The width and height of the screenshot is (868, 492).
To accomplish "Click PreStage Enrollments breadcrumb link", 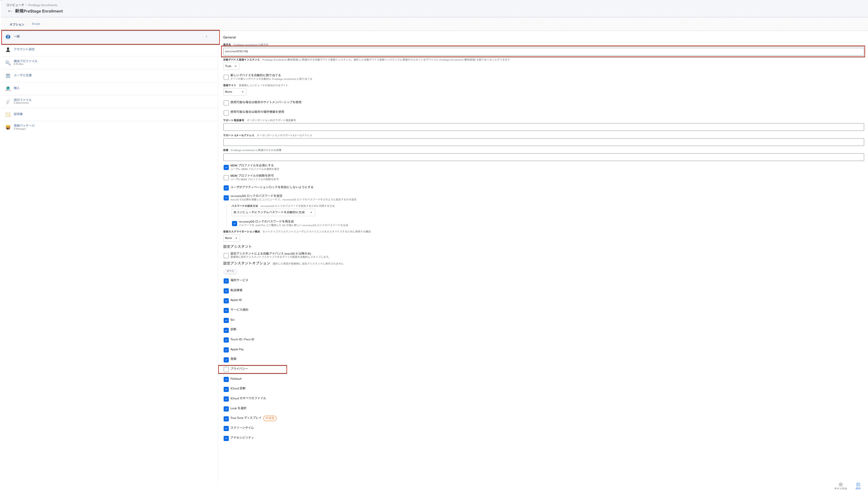I will click(x=43, y=5).
